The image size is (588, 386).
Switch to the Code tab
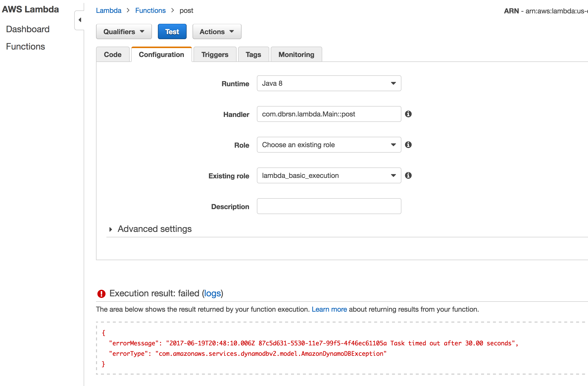point(113,54)
